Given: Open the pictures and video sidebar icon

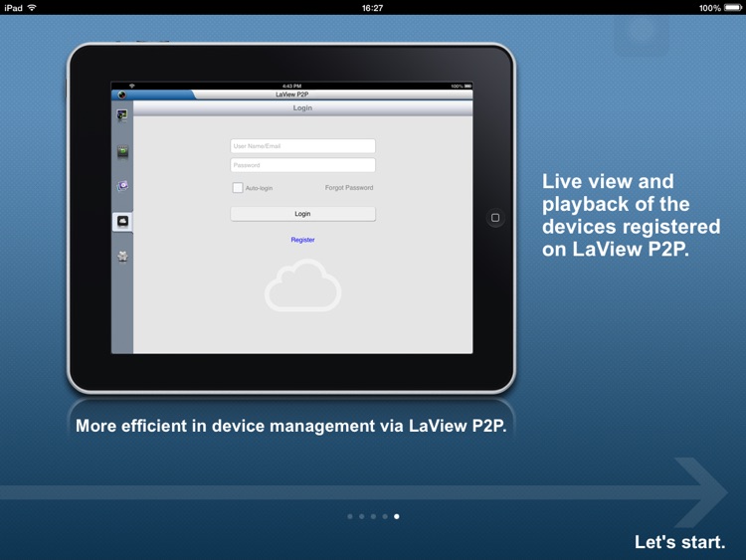Looking at the screenshot, I should click(x=122, y=186).
